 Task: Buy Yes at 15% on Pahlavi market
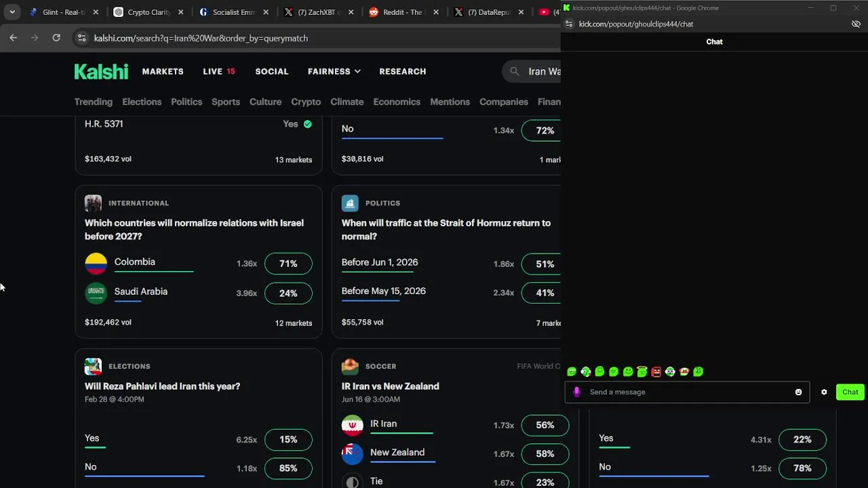288,439
